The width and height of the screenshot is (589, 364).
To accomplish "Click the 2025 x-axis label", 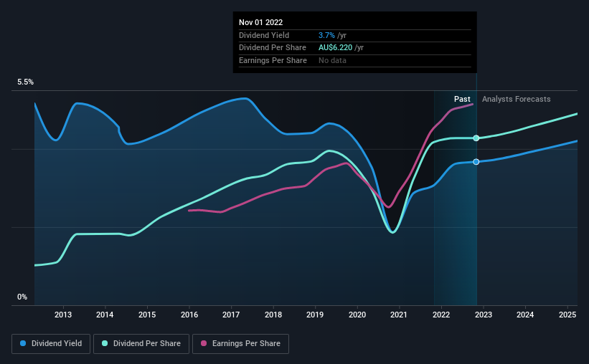I will 567,315.
